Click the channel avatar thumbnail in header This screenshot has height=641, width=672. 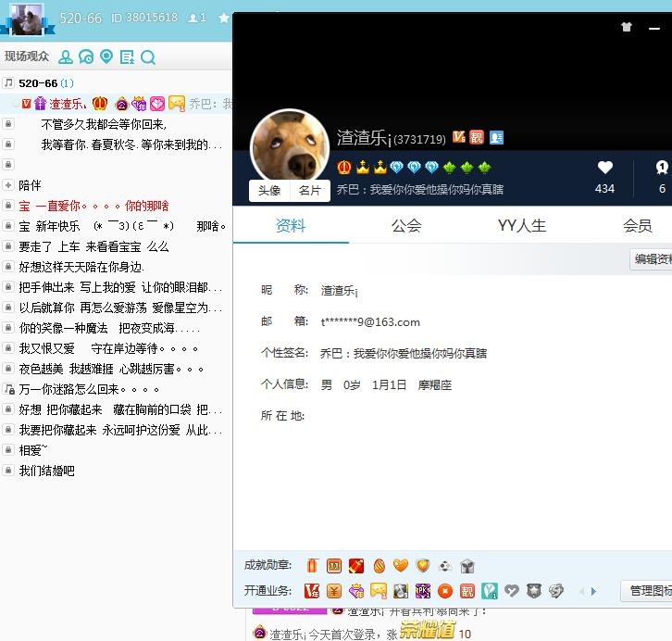tap(27, 19)
